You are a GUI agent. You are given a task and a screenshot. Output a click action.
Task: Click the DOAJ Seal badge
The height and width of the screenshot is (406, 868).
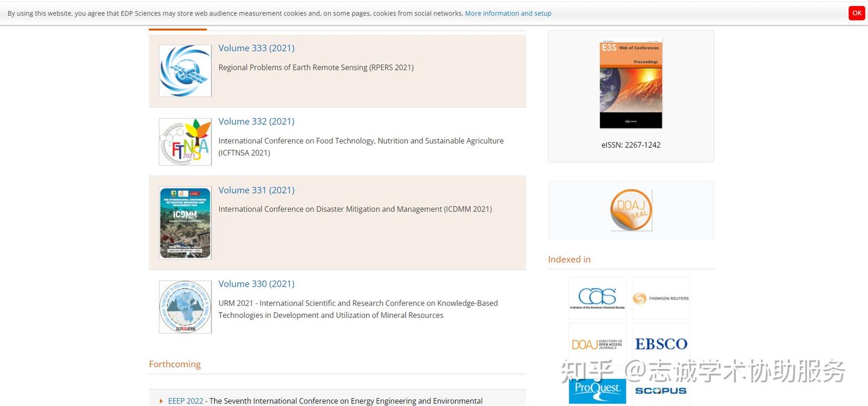click(631, 209)
